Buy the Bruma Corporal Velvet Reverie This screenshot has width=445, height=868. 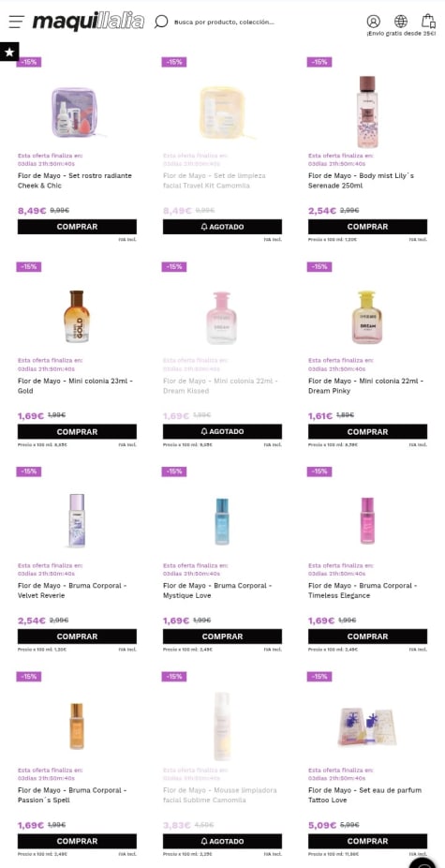(x=77, y=636)
